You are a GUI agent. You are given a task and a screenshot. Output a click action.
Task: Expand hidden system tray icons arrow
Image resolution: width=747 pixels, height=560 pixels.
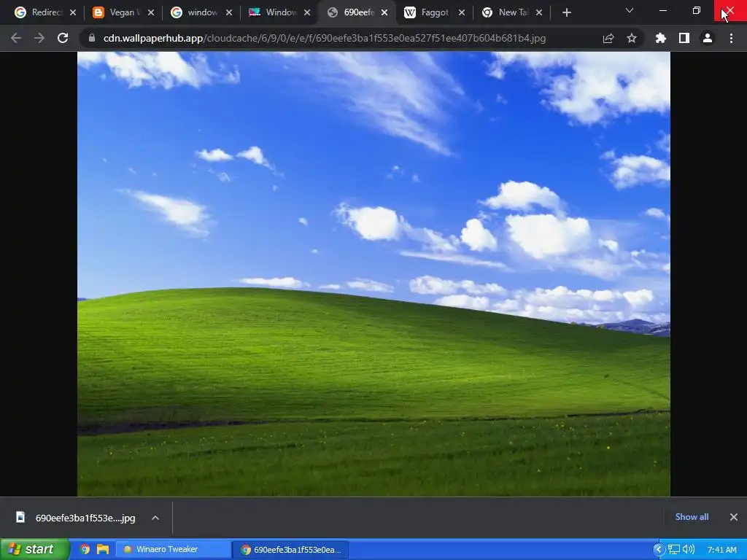click(x=659, y=550)
